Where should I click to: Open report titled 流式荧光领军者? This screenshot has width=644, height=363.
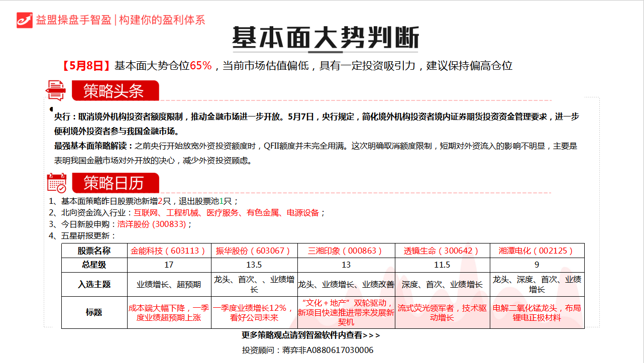(x=442, y=312)
